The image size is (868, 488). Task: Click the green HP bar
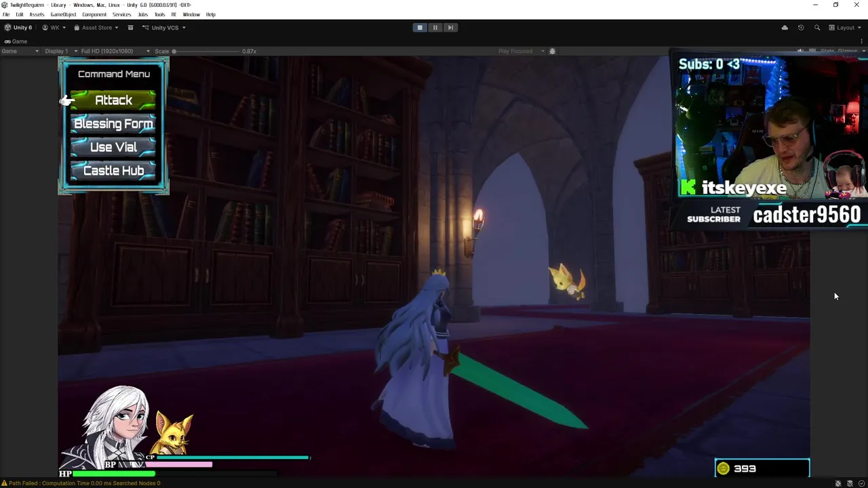pos(114,474)
